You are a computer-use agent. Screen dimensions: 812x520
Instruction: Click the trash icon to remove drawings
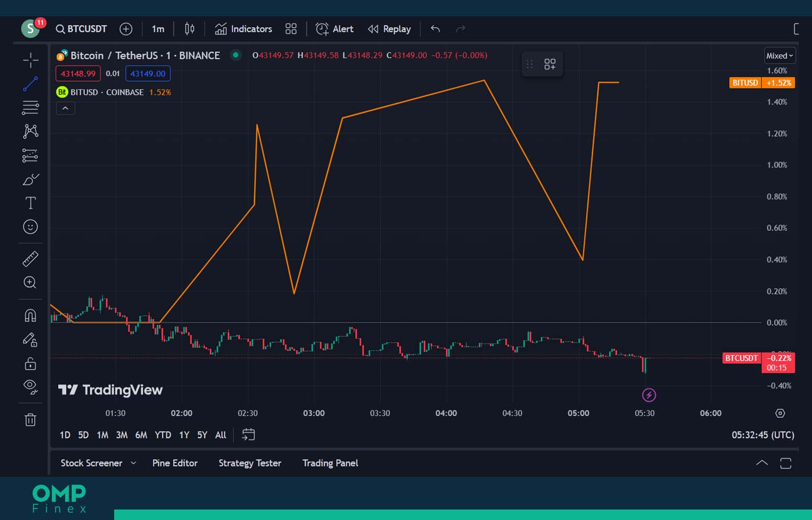coord(30,419)
